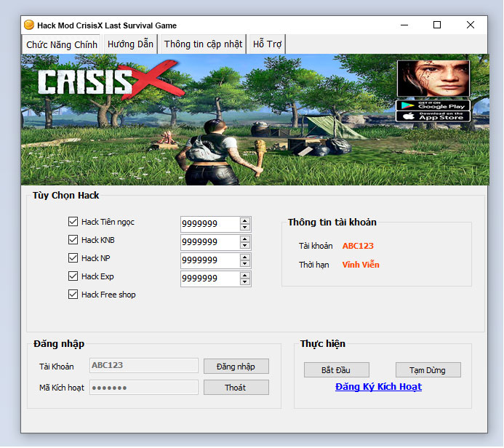Decrease the Hack Tiên ngọc value with down arrow
The height and width of the screenshot is (448, 504).
pos(245,227)
